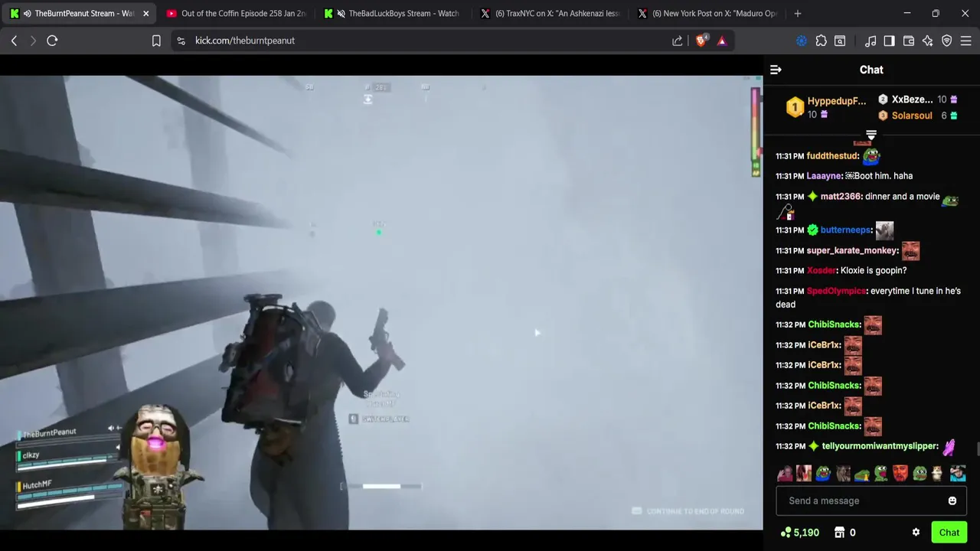This screenshot has width=980, height=551.
Task: Switch to TheBadLuckBoys Stream tab
Action: click(x=392, y=13)
